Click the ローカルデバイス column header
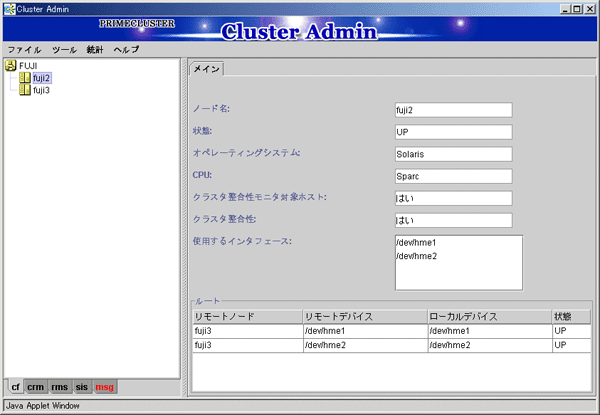The image size is (600, 415). (490, 317)
